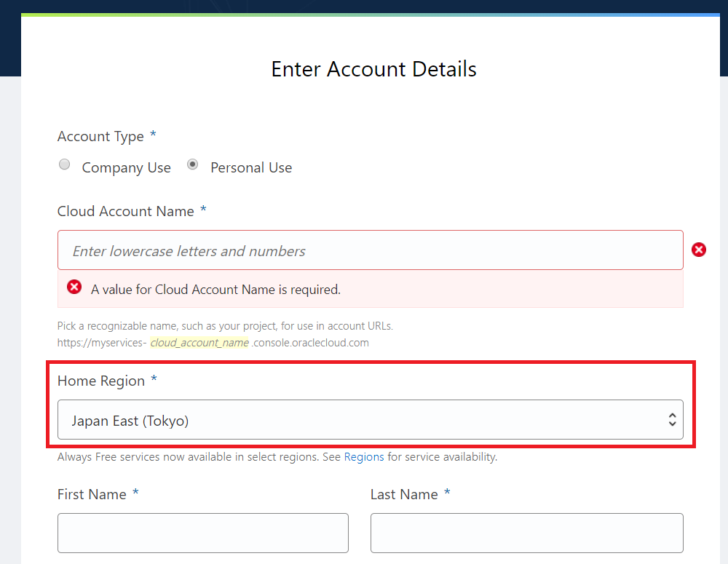The height and width of the screenshot is (564, 728).
Task: Click the 'Always Free services' notice text
Action: click(277, 457)
